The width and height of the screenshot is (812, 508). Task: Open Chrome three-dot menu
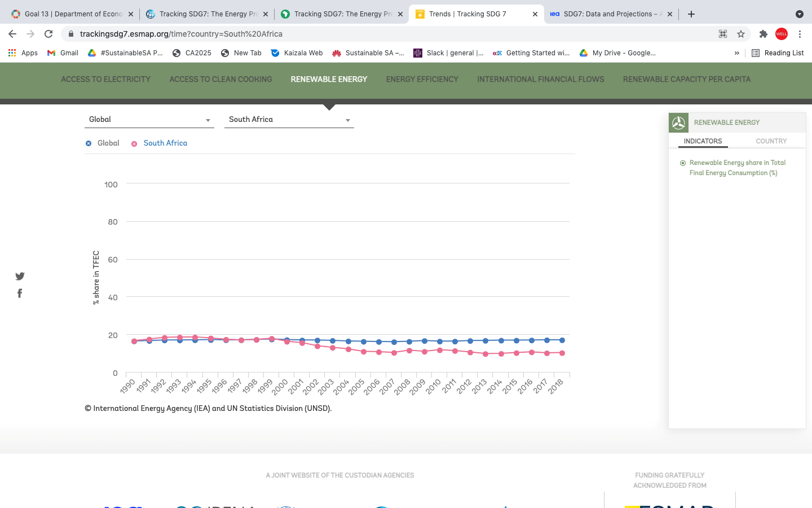click(800, 34)
